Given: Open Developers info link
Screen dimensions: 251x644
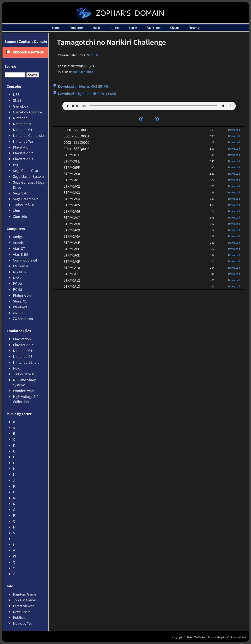Looking at the screenshot, I should (x=22, y=612).
